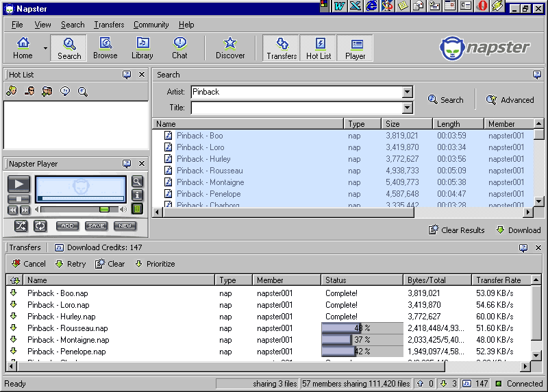Click the player's file info button
The width and height of the screenshot is (548, 392).
[x=138, y=195]
